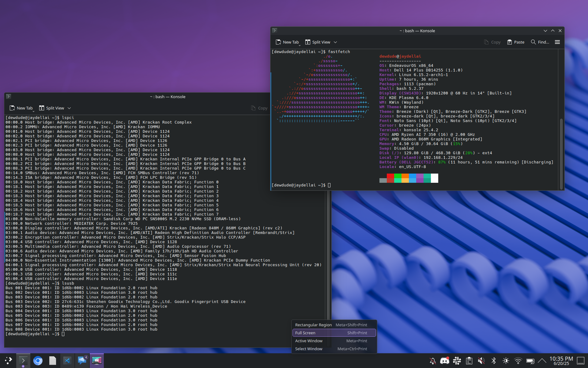Click the white color block in fastfetch output
Image resolution: width=588 pixels, height=368 pixels.
coord(435,178)
